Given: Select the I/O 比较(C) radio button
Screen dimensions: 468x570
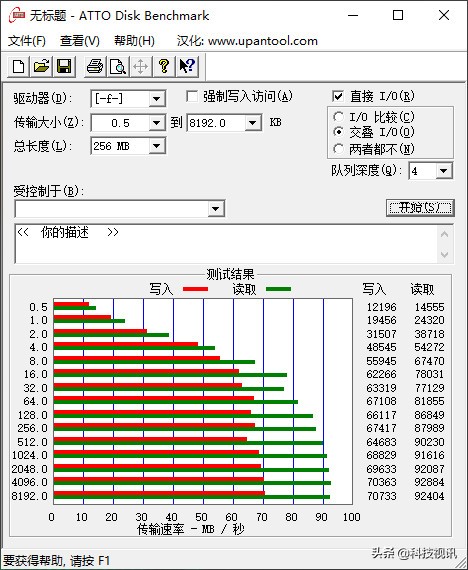Looking at the screenshot, I should pyautogui.click(x=338, y=117).
